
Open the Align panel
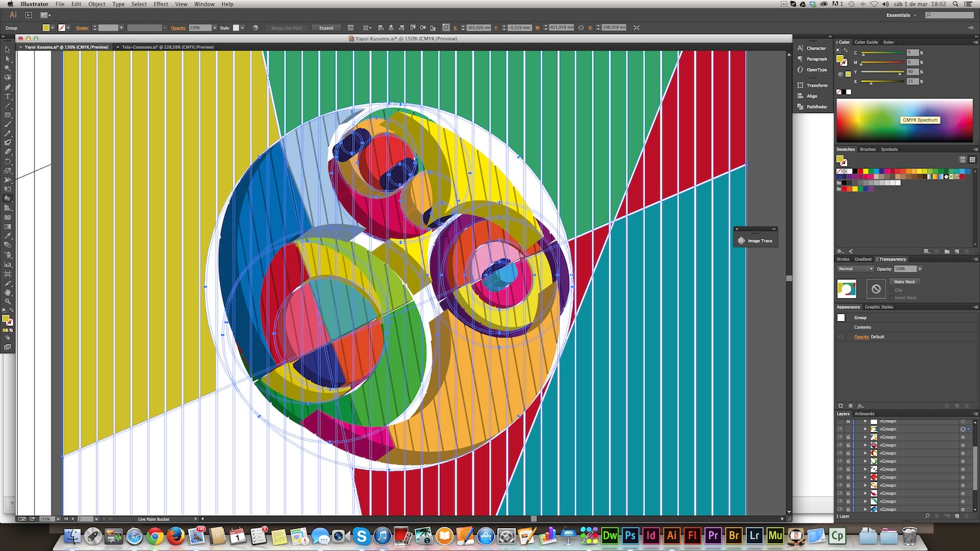(808, 96)
